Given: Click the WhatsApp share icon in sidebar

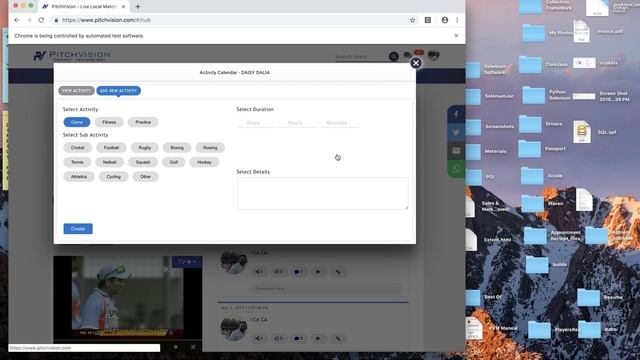Looking at the screenshot, I should 456,169.
